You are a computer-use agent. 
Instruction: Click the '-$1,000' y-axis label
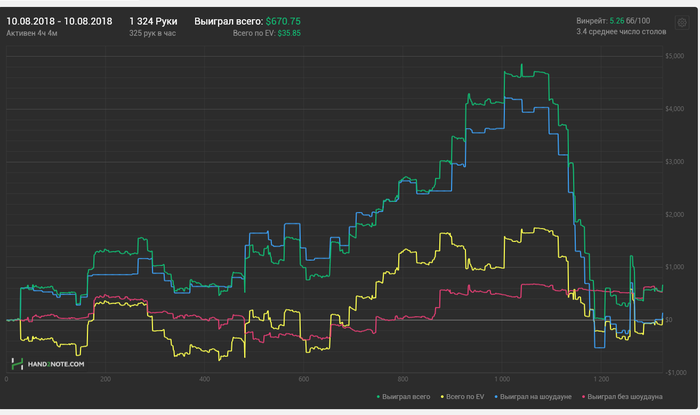coord(675,373)
